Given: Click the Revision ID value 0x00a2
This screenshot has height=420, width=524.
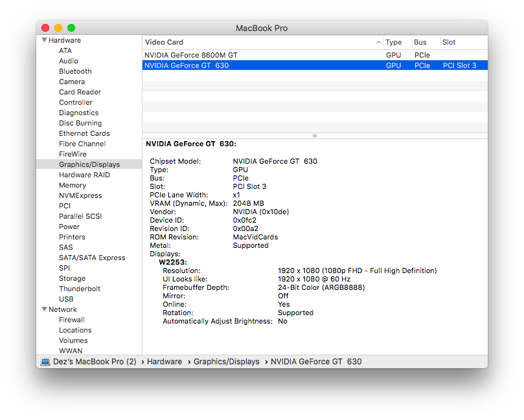Looking at the screenshot, I should tap(245, 228).
